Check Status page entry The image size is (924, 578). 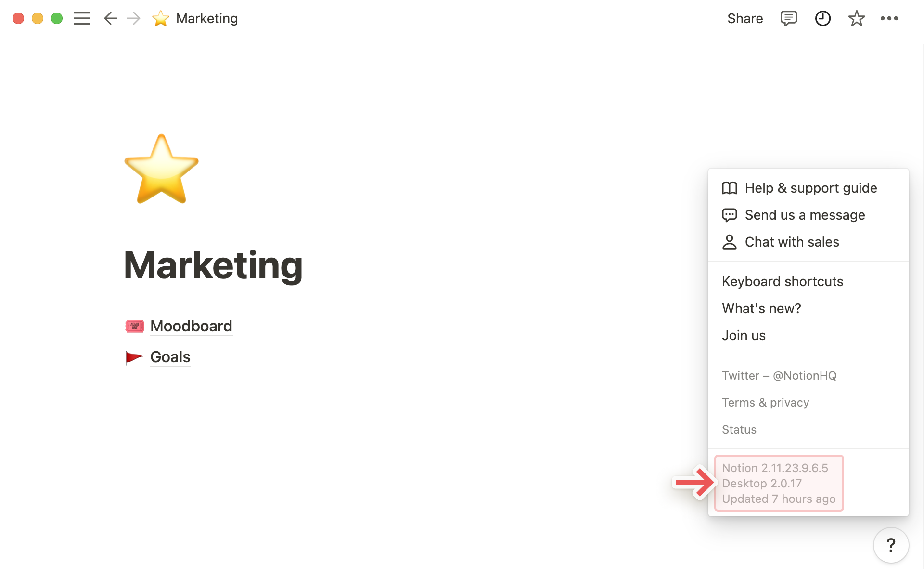pyautogui.click(x=739, y=429)
